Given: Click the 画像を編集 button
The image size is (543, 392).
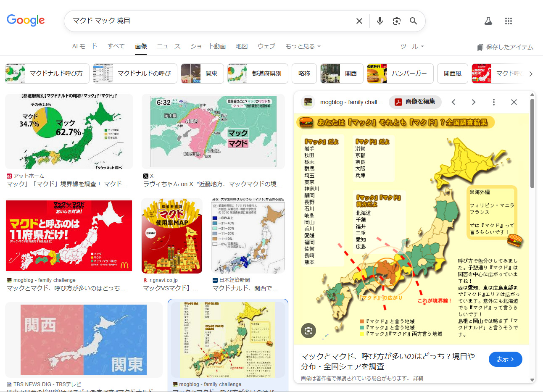Looking at the screenshot, I should 415,102.
